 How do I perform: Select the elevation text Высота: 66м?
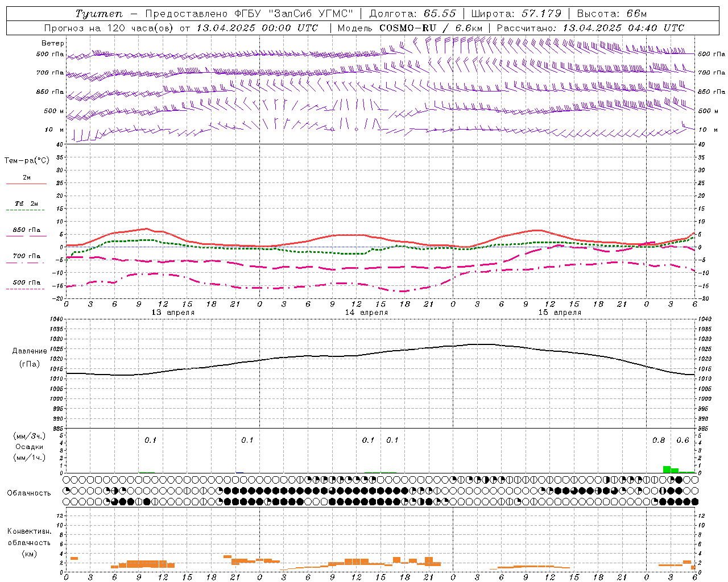tap(612, 14)
